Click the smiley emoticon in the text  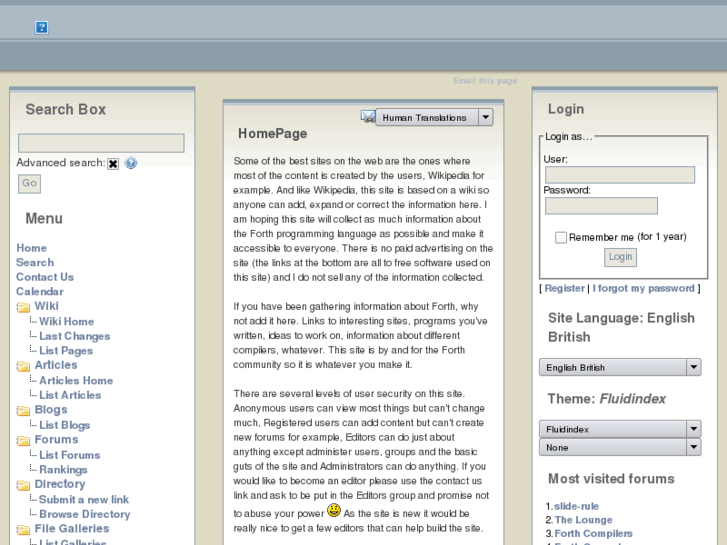pyautogui.click(x=334, y=510)
